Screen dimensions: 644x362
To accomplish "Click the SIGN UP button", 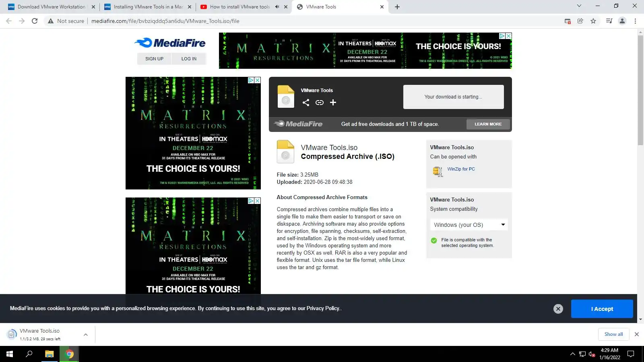I will click(154, 59).
